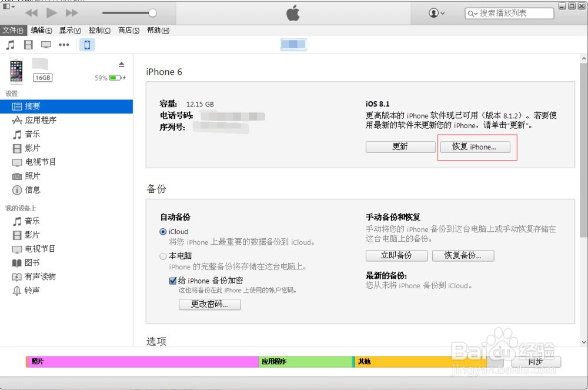Select 本电脑 backup radio option

click(163, 256)
